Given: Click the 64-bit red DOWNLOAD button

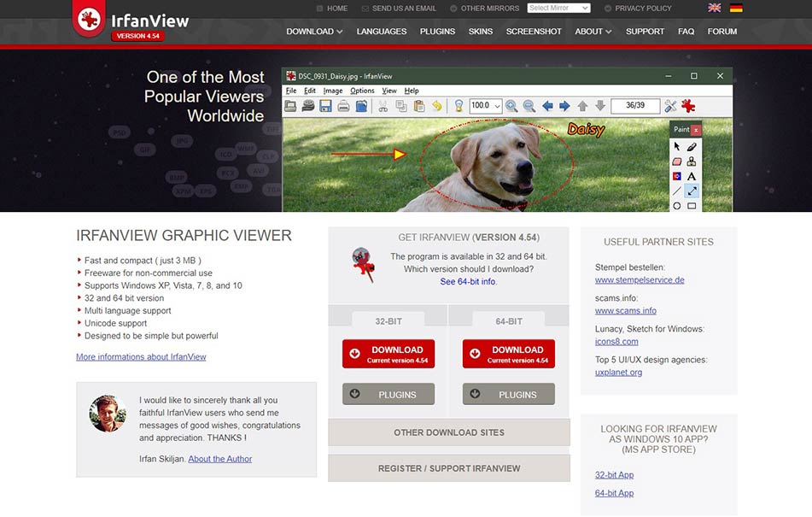Looking at the screenshot, I should (x=509, y=354).
